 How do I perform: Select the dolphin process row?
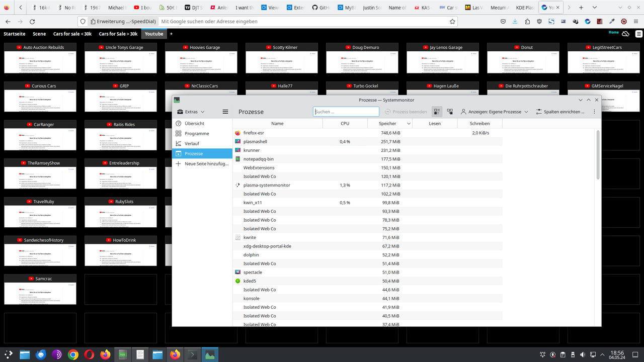[368, 255]
